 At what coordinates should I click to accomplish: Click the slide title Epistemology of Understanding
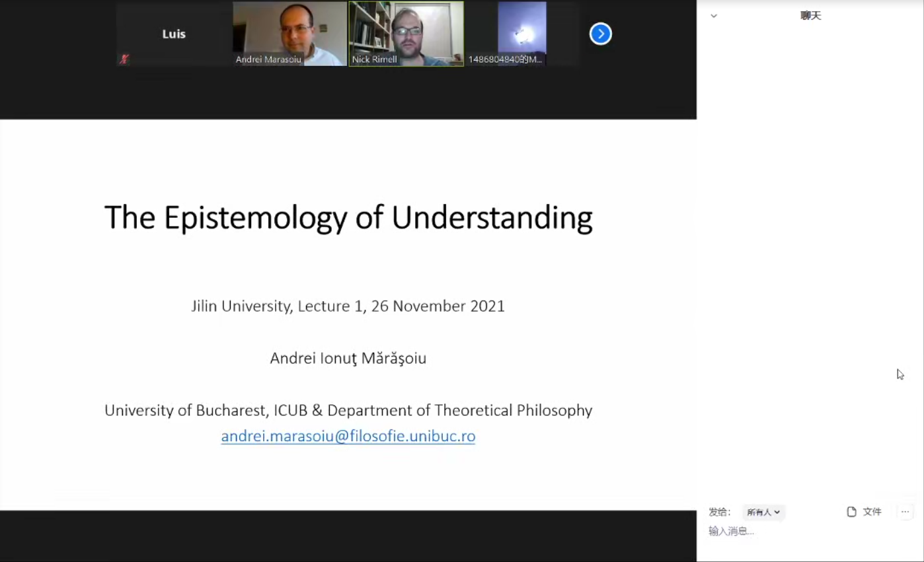click(348, 217)
